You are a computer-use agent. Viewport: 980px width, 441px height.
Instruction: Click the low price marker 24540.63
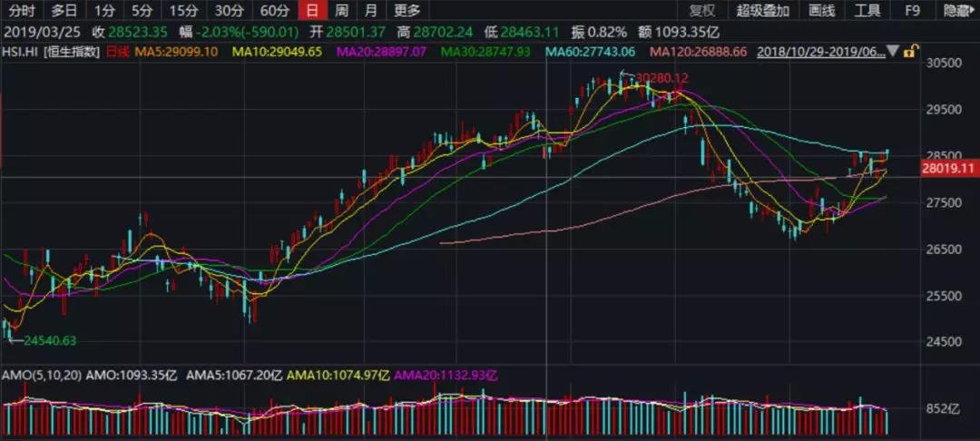pyautogui.click(x=50, y=340)
